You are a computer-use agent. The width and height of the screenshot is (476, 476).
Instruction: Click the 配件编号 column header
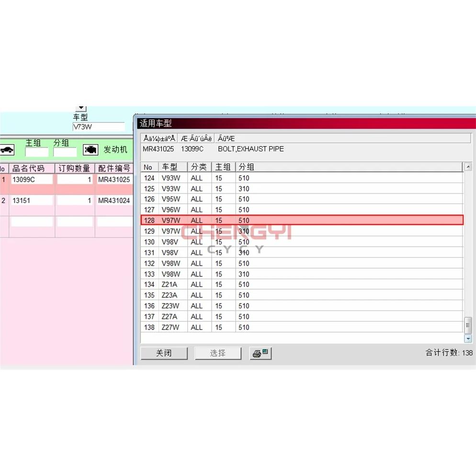pos(114,169)
